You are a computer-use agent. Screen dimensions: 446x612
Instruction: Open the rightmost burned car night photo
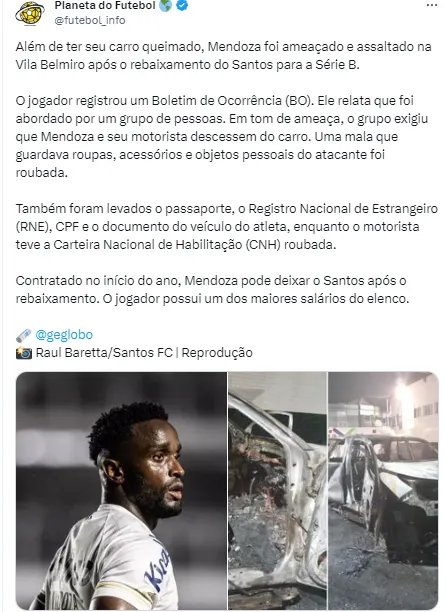click(384, 491)
